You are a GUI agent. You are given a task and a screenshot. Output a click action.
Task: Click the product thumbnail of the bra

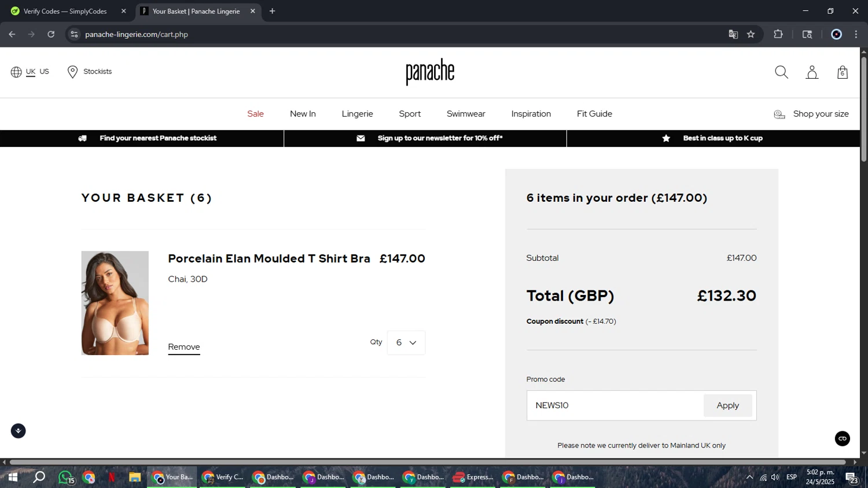(x=115, y=303)
